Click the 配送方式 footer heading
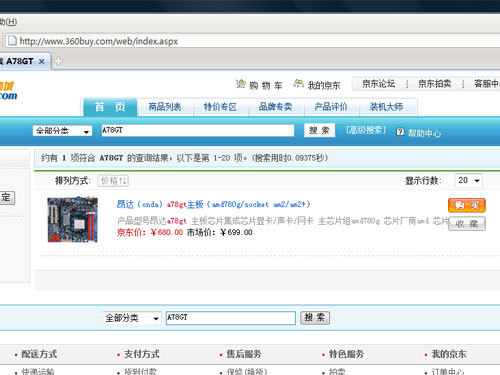The image size is (500, 375). (39, 354)
